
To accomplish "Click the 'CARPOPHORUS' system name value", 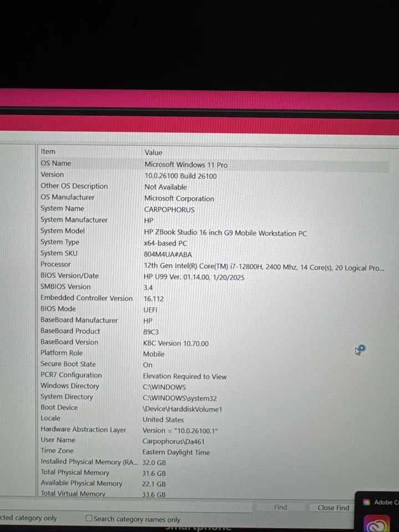I will [x=170, y=209].
